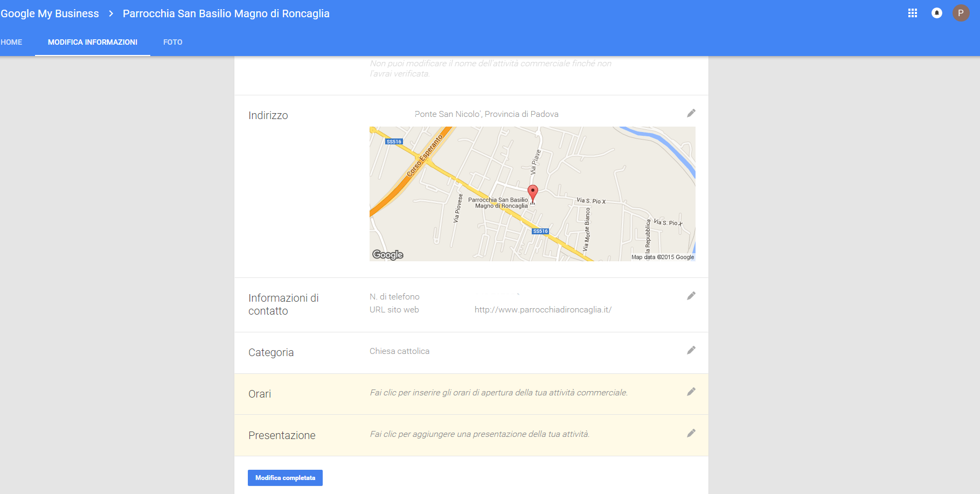Screen dimensions: 980x494
Task: Switch to the HOME tab
Action: [x=11, y=42]
